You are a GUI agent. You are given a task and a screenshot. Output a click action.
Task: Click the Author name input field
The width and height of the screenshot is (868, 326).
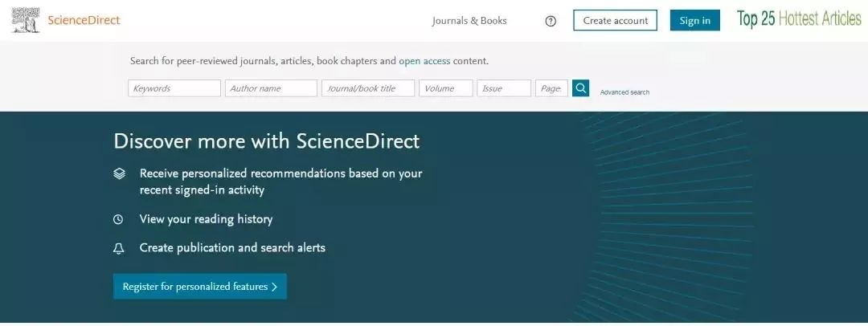(271, 88)
